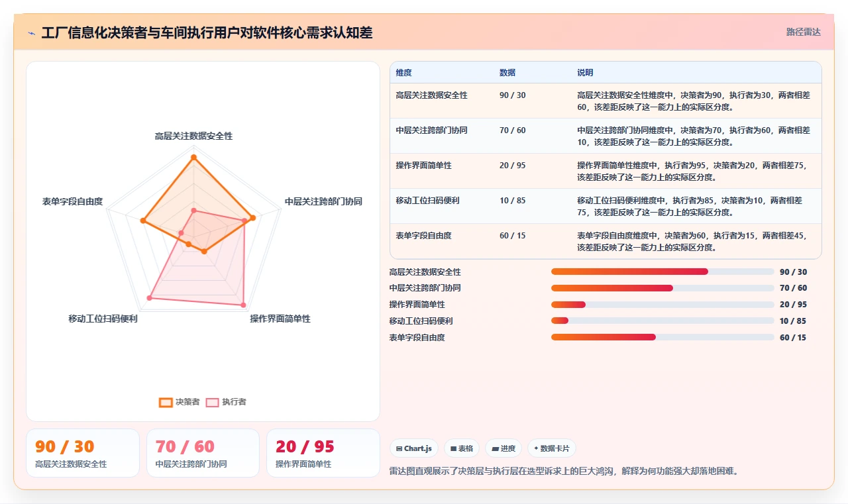Select the 进度 tag chip
The image size is (848, 504).
tap(503, 448)
